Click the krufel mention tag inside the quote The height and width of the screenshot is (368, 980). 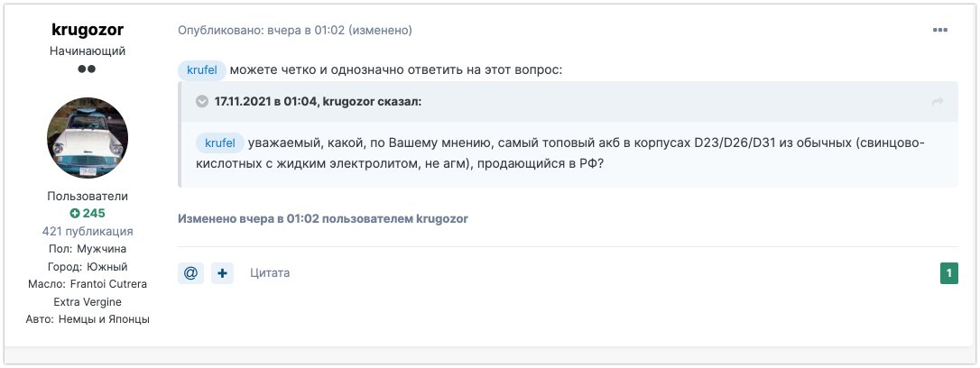[220, 143]
